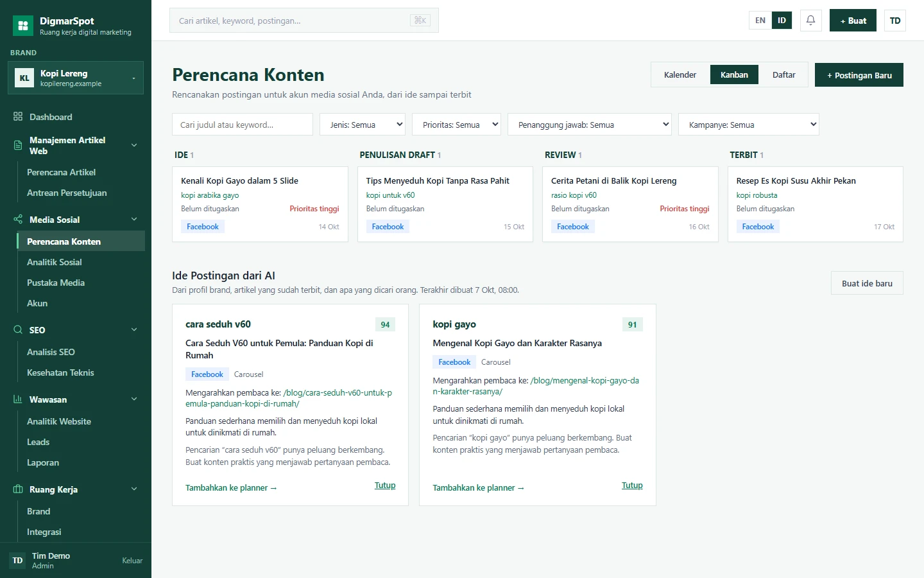Click the SEO magnifier icon

18,330
